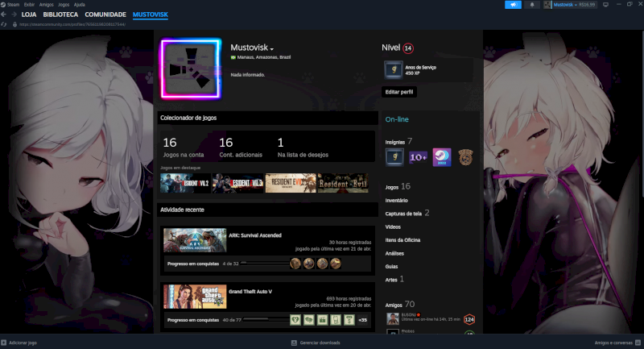Go to the COMUNIDADE tab
Screen dimensions: 644x349
pos(105,15)
